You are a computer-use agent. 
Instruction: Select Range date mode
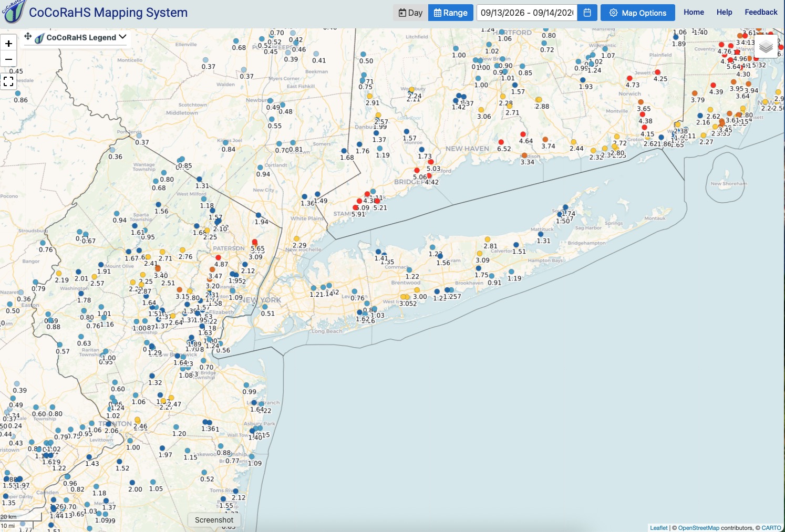pos(451,13)
